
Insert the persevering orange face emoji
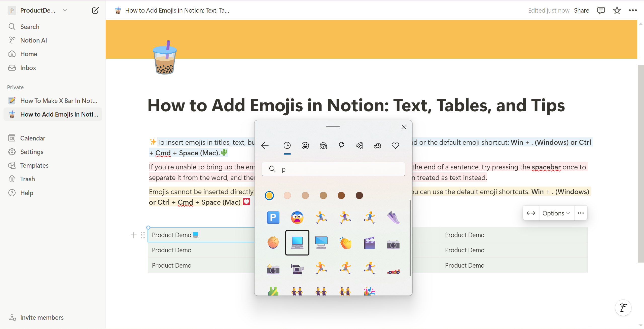tap(273, 243)
